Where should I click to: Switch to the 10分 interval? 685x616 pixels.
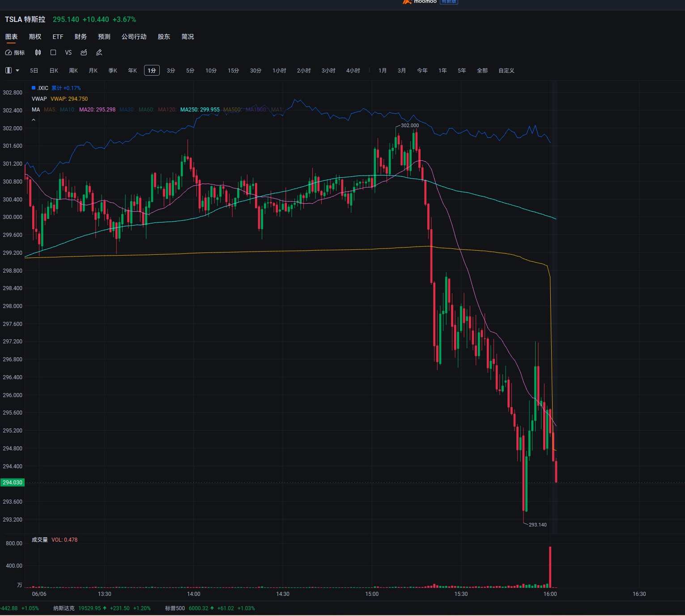[211, 71]
